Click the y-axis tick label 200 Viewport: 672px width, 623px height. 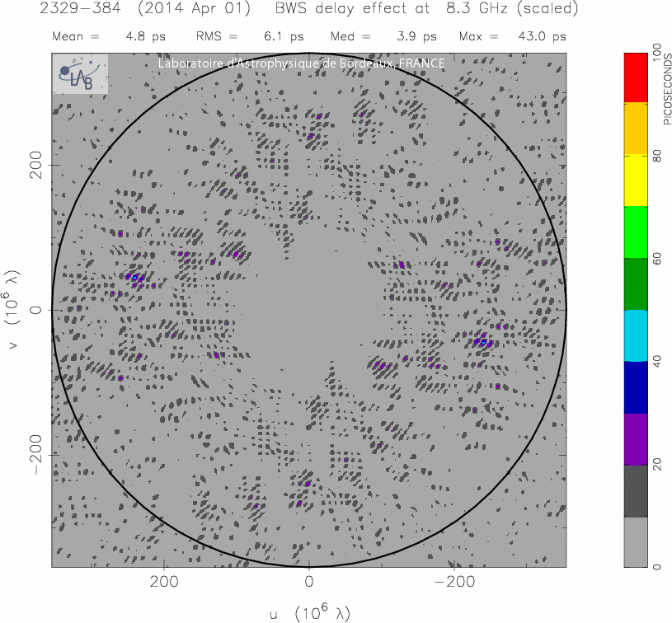[x=36, y=165]
